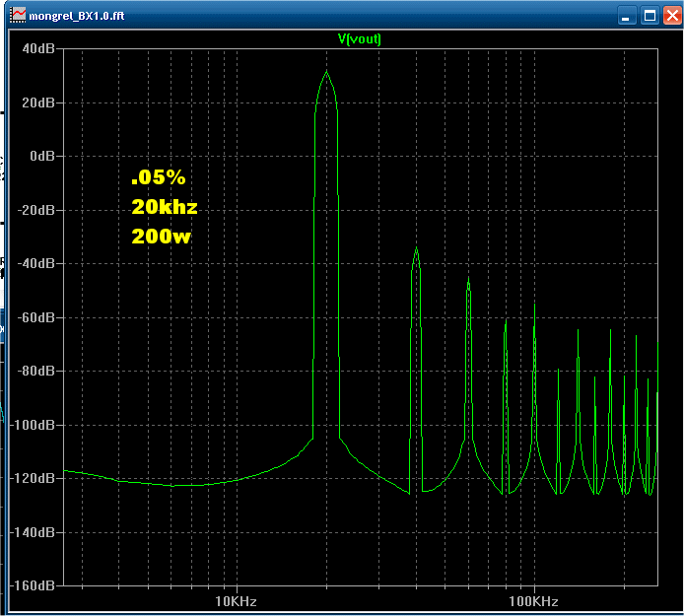Click the 60kHz third harmonic peak tip
This screenshot has height=616, width=684.
(468, 279)
